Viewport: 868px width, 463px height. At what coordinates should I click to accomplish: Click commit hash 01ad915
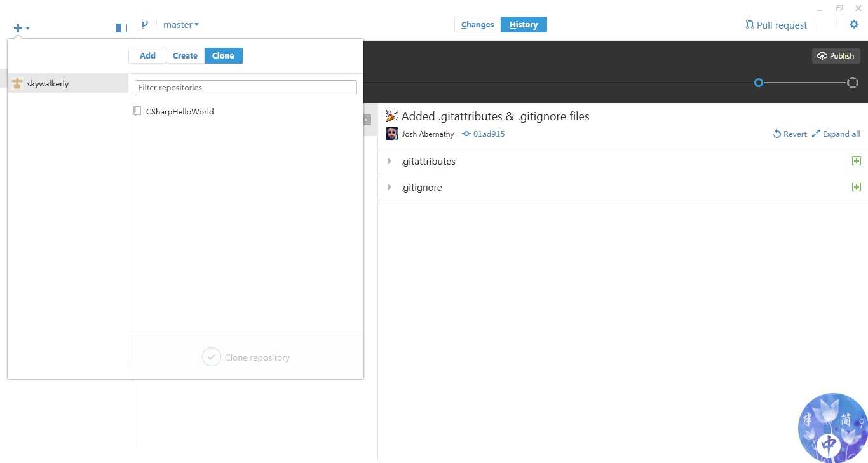[x=489, y=134]
